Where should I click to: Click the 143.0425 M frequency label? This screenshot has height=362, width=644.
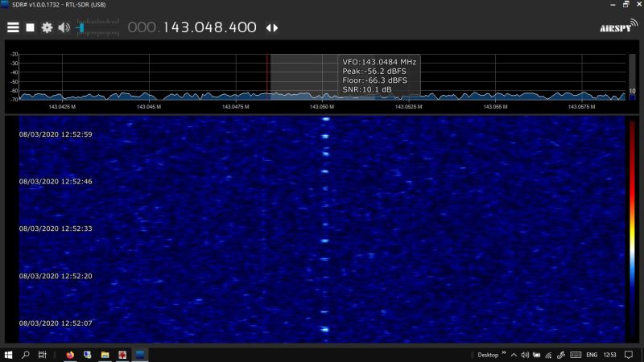coord(62,107)
